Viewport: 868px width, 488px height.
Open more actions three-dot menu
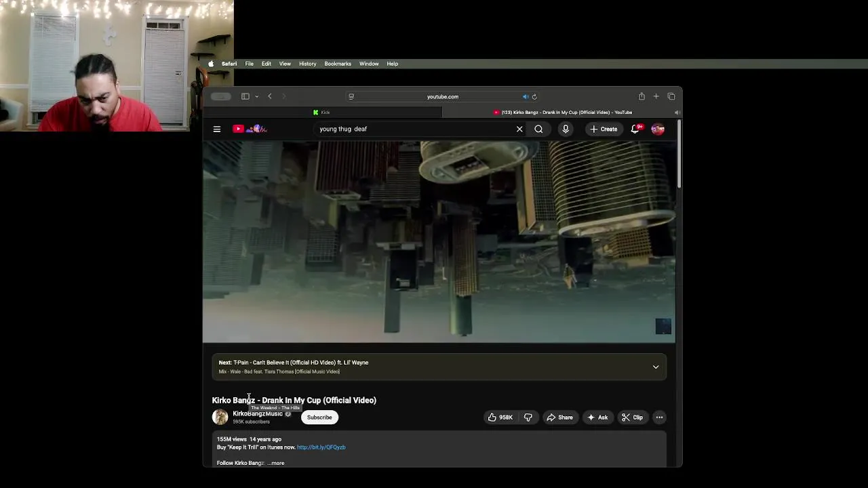point(659,418)
